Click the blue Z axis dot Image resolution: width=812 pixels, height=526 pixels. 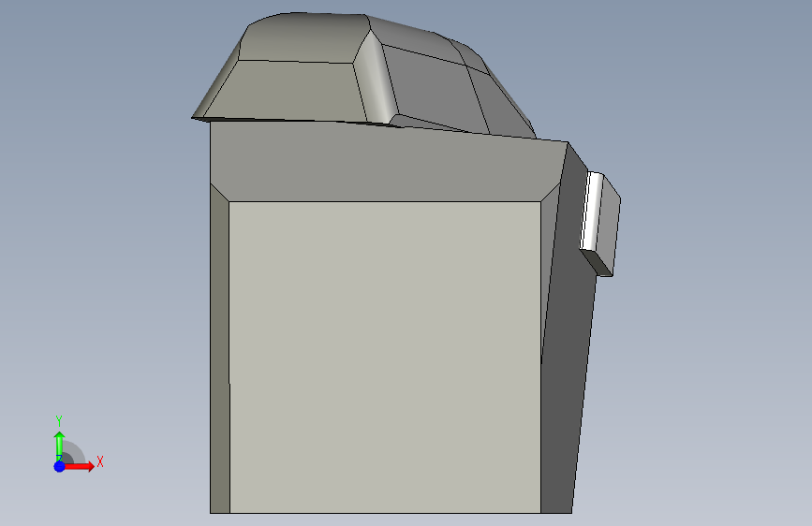click(x=60, y=466)
